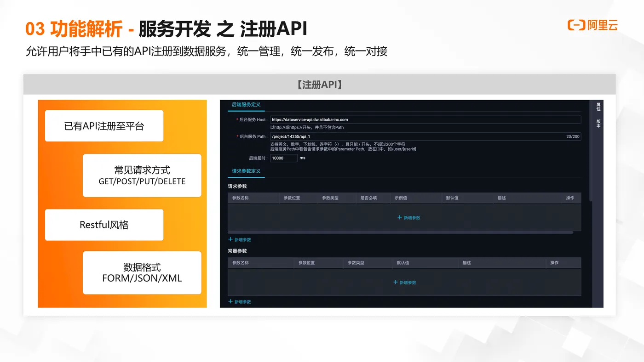Image resolution: width=644 pixels, height=362 pixels.
Task: Open the 属性 side panel tab
Action: tap(598, 107)
